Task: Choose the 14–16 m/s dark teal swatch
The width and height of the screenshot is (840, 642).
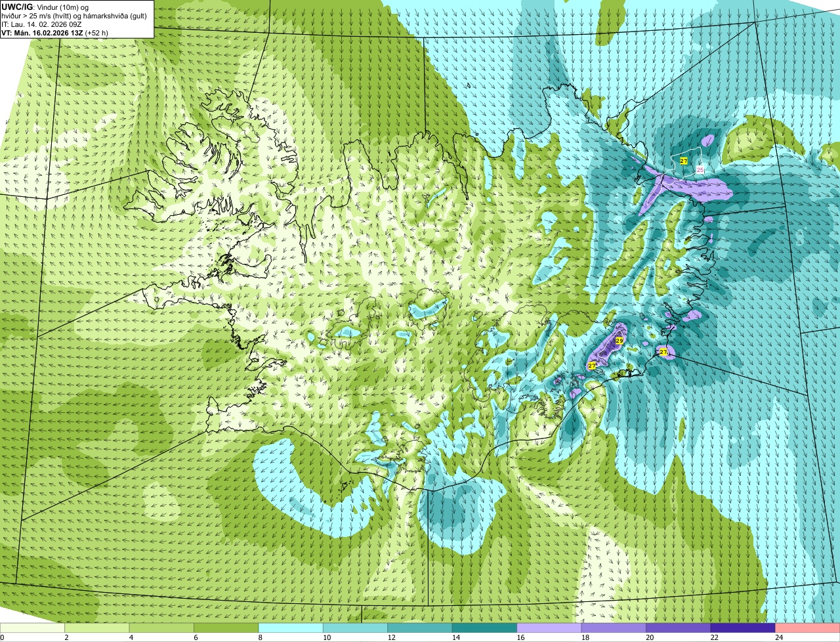Action: 485,628
